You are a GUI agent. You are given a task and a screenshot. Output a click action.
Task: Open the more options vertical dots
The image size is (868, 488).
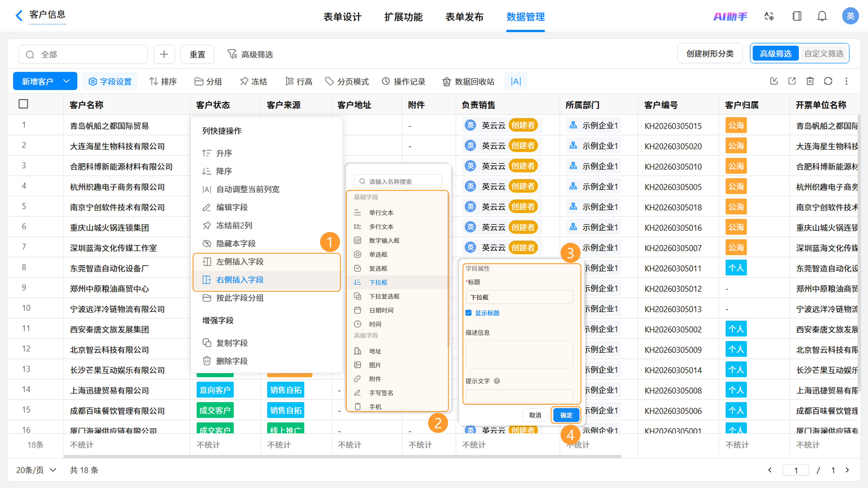(846, 81)
